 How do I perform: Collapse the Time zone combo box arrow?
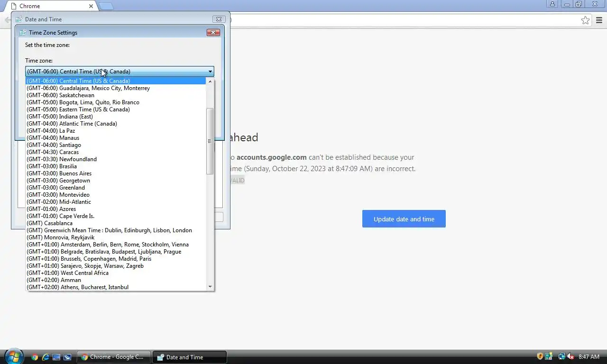point(210,72)
